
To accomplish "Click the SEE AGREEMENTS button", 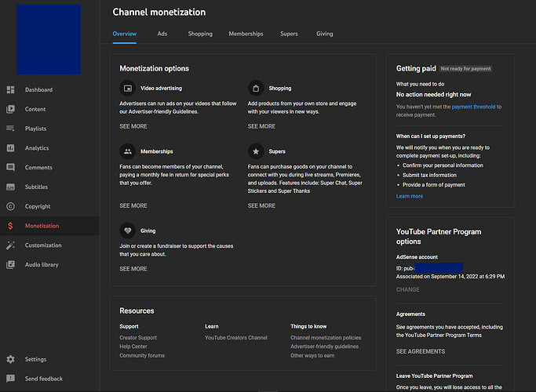I will [x=421, y=351].
